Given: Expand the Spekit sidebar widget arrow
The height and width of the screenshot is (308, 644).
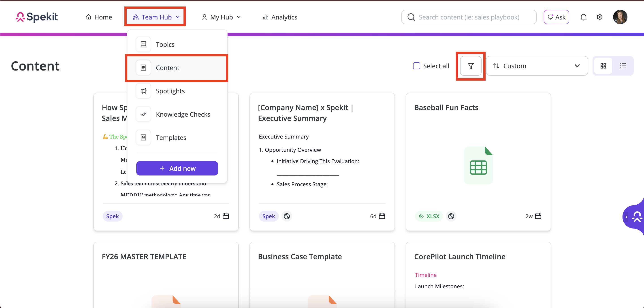Looking at the screenshot, I should (x=626, y=217).
